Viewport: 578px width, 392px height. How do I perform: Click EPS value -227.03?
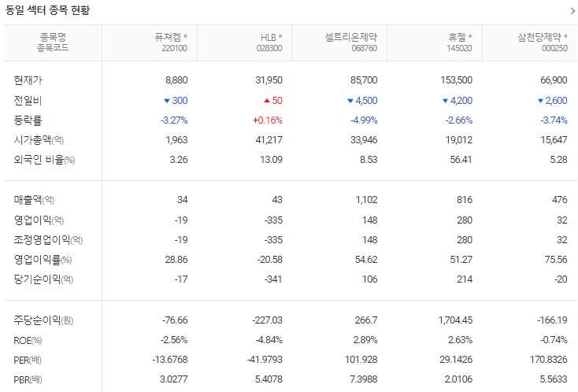267,320
